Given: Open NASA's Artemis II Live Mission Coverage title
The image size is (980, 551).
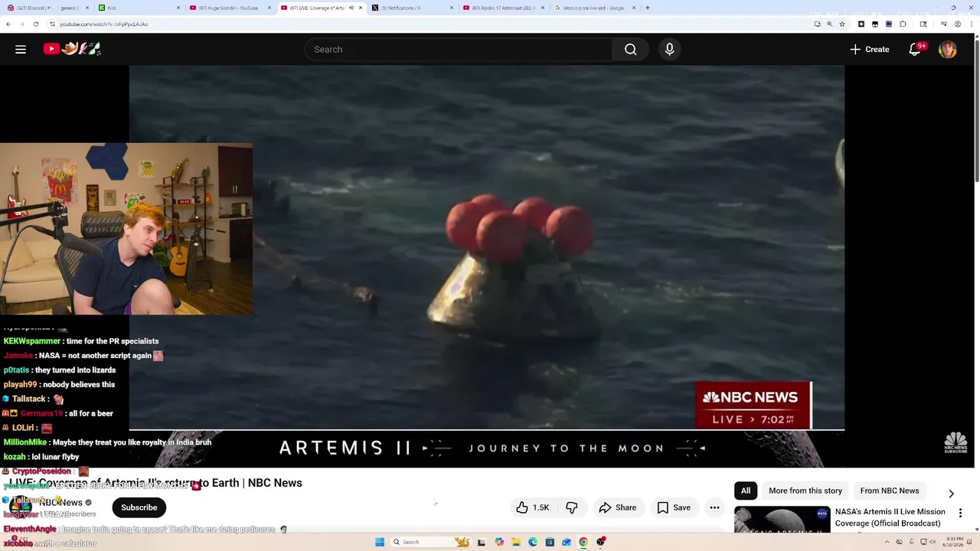Looking at the screenshot, I should [x=890, y=517].
